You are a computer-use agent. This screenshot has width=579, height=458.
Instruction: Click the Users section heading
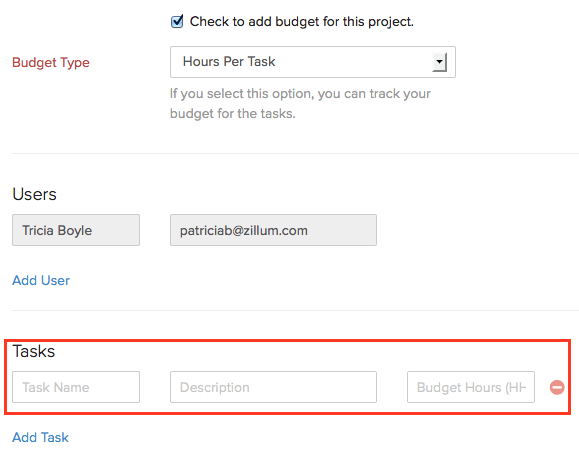34,194
